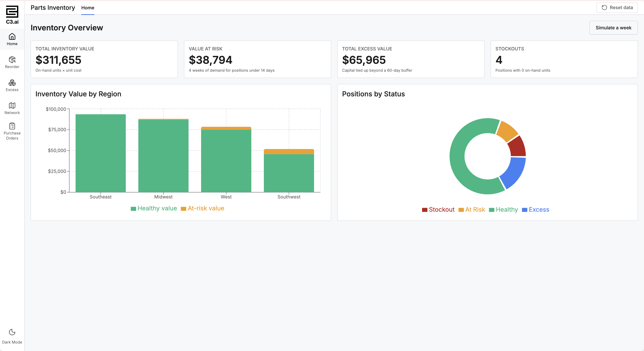This screenshot has width=644, height=351.
Task: Click the Inventory Value by Region heading
Action: tap(78, 94)
